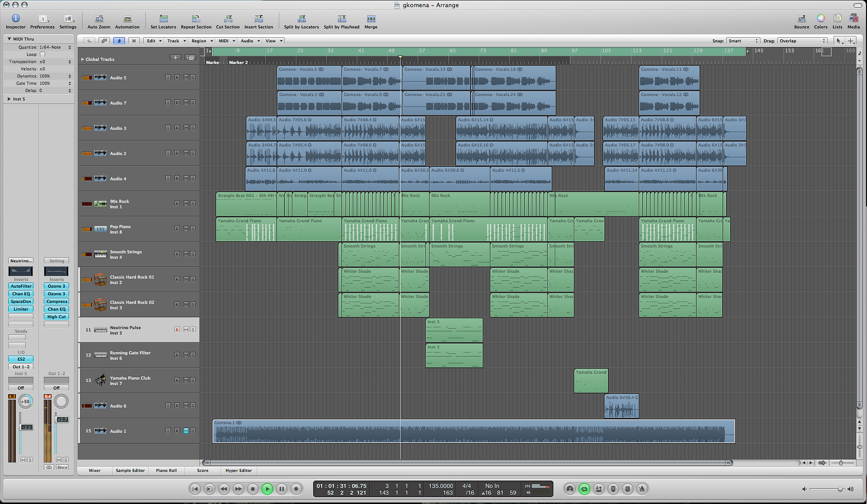Viewport: 867px width, 504px height.
Task: Open the MIDI local menu
Action: pyautogui.click(x=226, y=41)
